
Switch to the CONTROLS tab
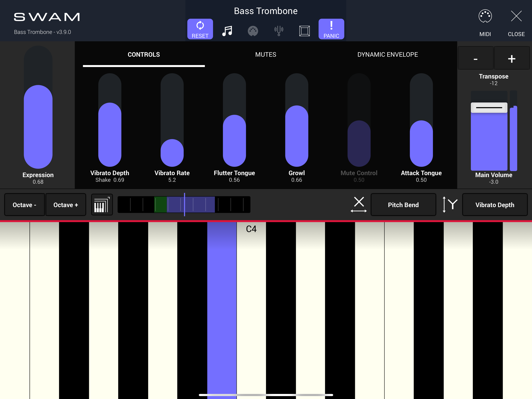pos(144,55)
